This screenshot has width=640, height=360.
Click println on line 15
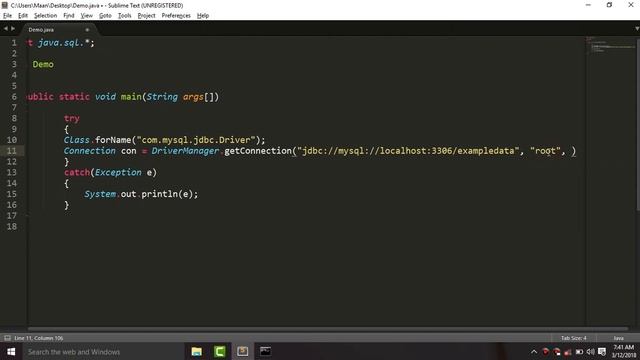pos(160,194)
